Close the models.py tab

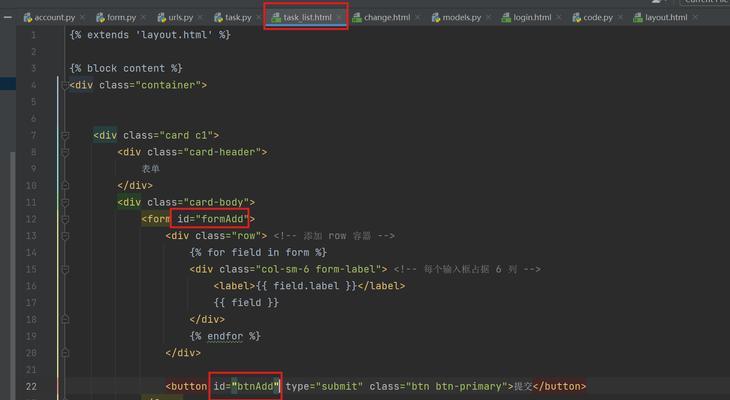pos(488,17)
